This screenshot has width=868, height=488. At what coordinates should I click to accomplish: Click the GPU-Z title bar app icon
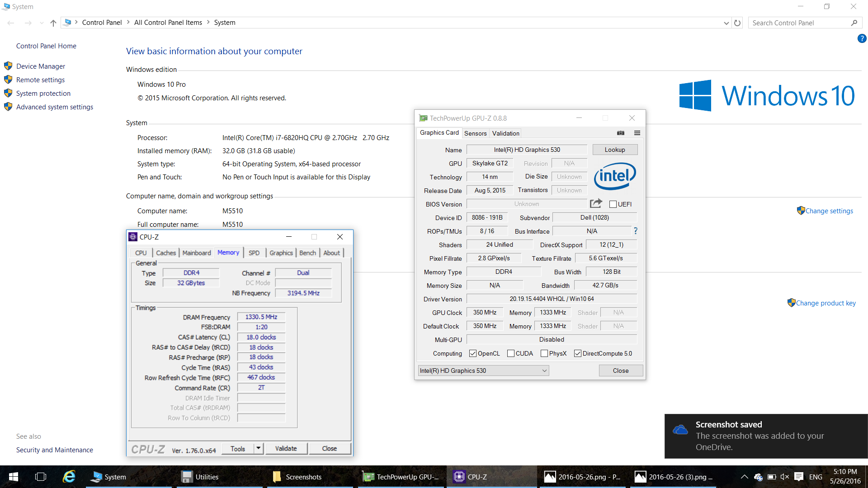point(423,118)
